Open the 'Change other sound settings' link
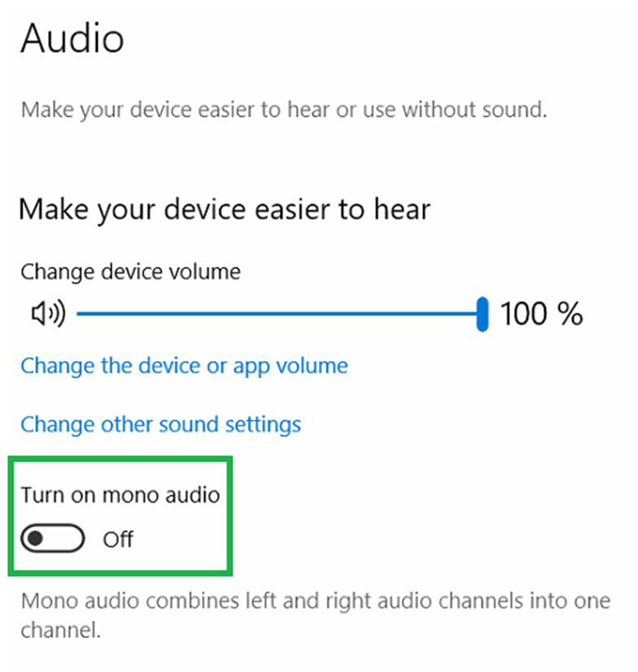Image resolution: width=638 pixels, height=672 pixels. click(x=161, y=424)
